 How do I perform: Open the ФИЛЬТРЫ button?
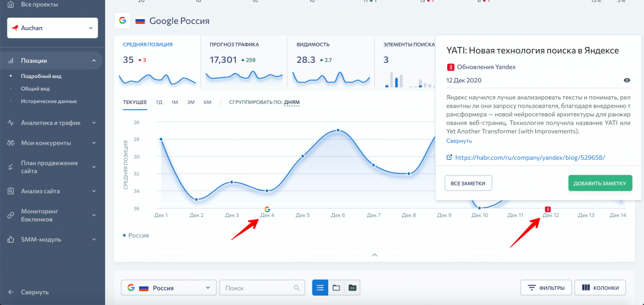(546, 288)
